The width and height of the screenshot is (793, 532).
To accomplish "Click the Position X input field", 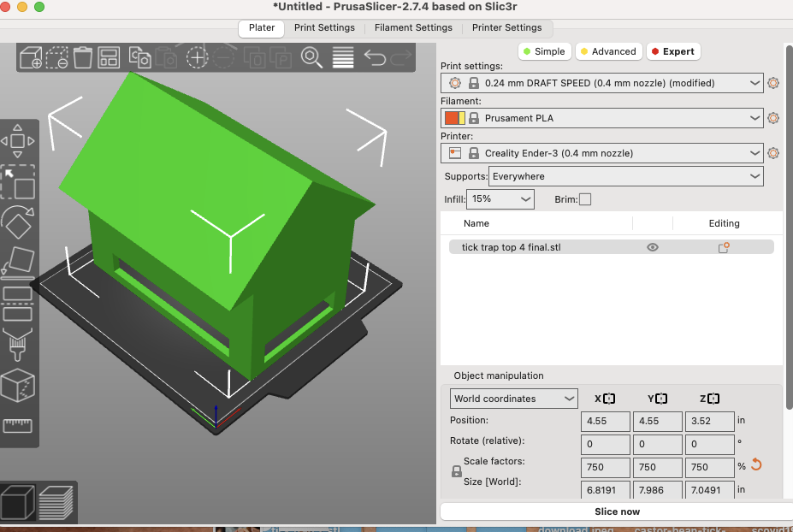I will 606,421.
